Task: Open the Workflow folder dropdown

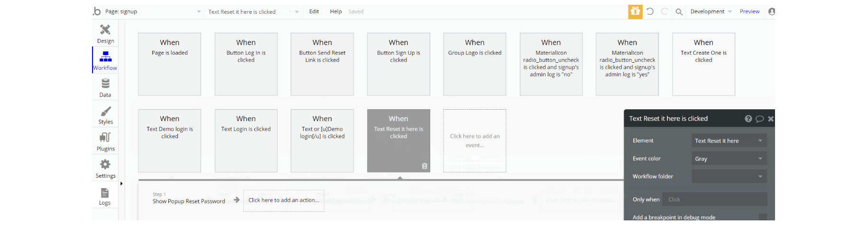Action: point(729,176)
